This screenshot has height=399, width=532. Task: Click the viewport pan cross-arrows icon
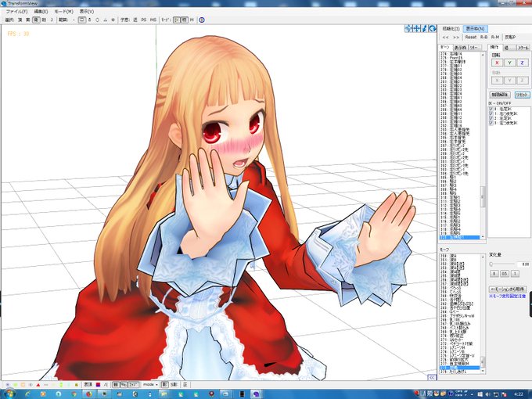[417, 29]
